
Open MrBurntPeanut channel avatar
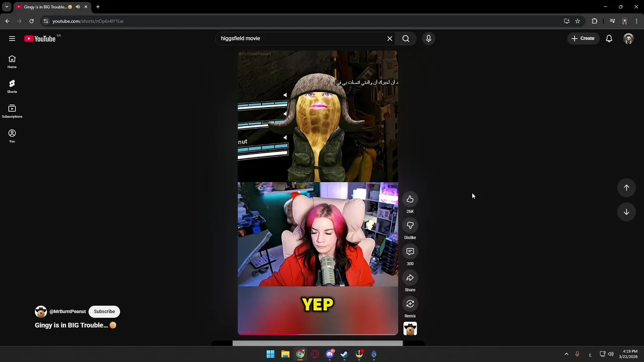coord(41,312)
